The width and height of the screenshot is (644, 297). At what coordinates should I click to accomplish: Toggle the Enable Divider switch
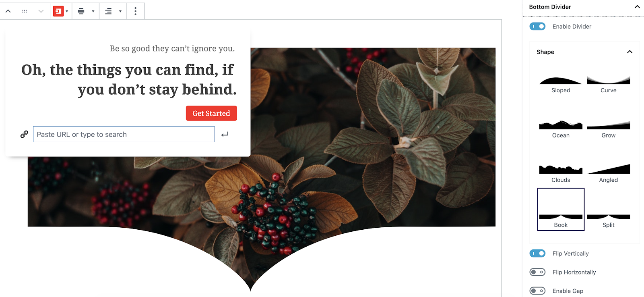[x=537, y=26]
